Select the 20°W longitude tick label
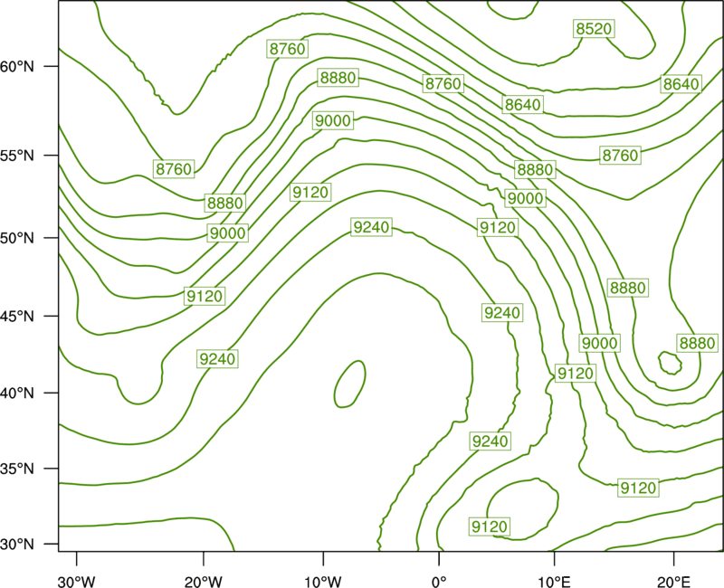Viewport: 724px width, 588px height. [x=204, y=582]
